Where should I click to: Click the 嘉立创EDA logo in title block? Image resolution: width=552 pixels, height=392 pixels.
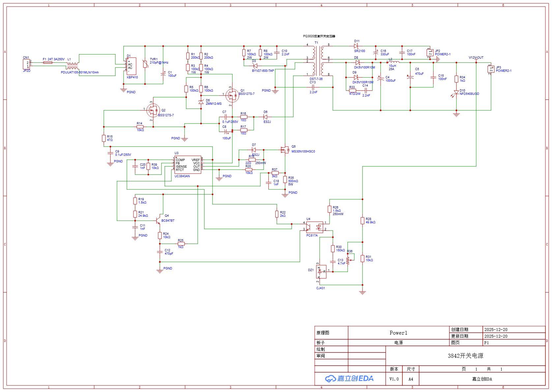coord(349,378)
